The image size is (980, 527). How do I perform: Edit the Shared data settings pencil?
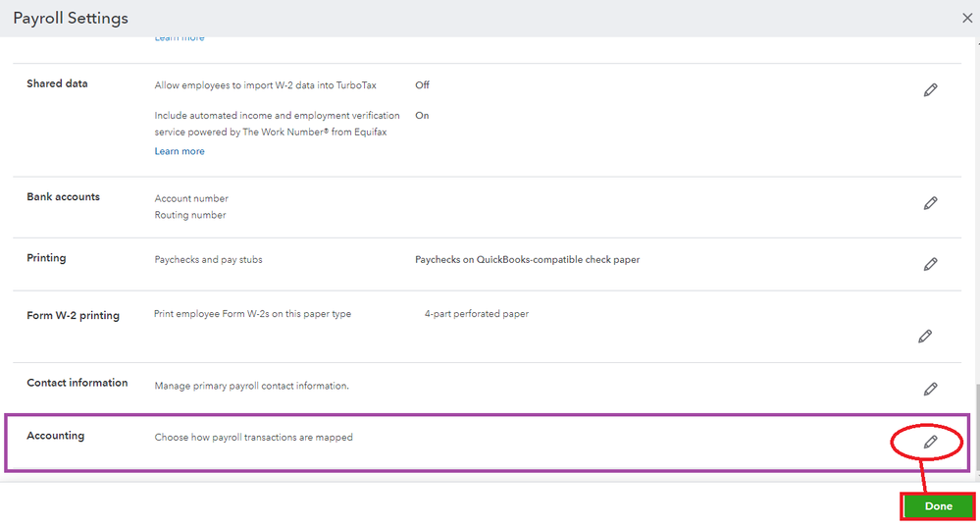930,89
